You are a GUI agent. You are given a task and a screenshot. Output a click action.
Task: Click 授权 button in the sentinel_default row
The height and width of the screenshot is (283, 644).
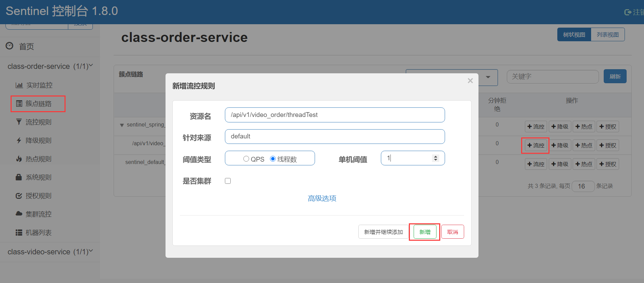[608, 164]
